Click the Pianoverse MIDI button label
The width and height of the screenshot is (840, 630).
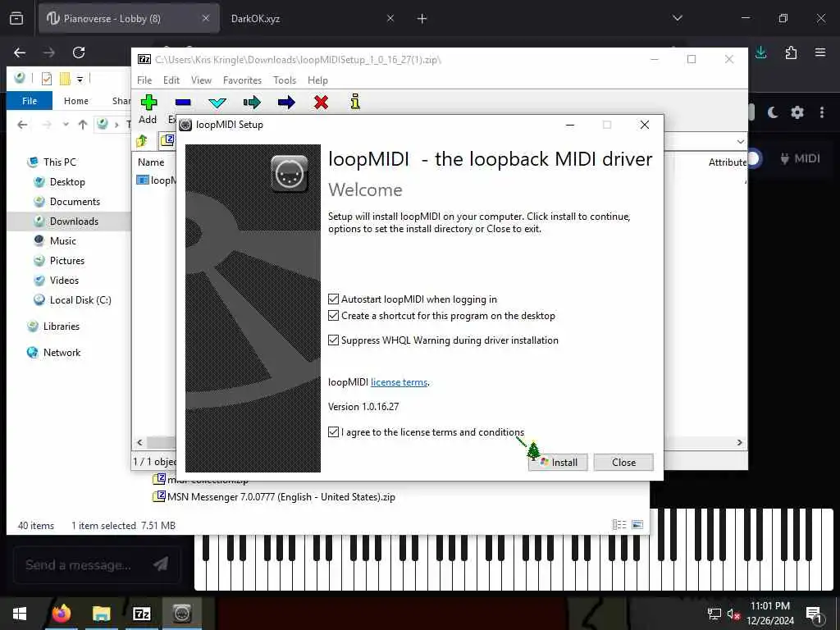pos(801,158)
